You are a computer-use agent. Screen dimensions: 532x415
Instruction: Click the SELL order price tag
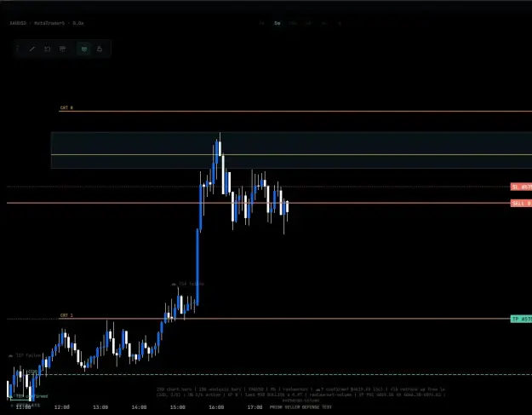click(x=521, y=203)
